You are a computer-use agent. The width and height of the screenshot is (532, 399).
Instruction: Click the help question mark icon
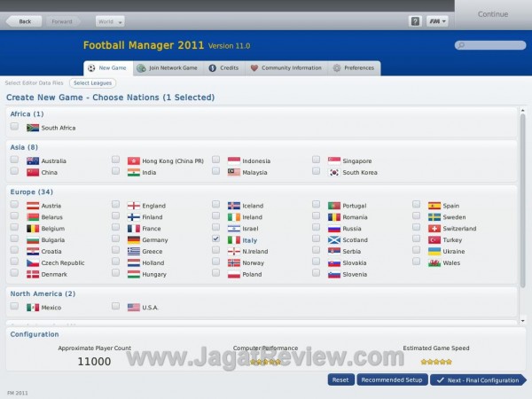coord(415,21)
